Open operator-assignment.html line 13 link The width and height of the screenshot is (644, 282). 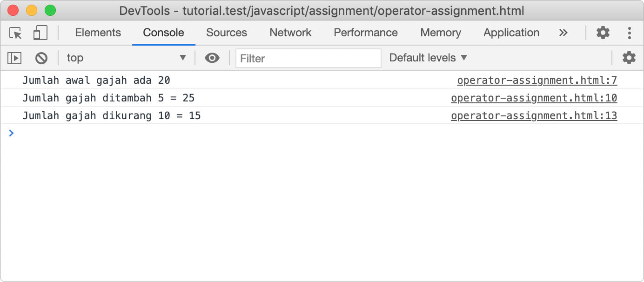pos(534,115)
